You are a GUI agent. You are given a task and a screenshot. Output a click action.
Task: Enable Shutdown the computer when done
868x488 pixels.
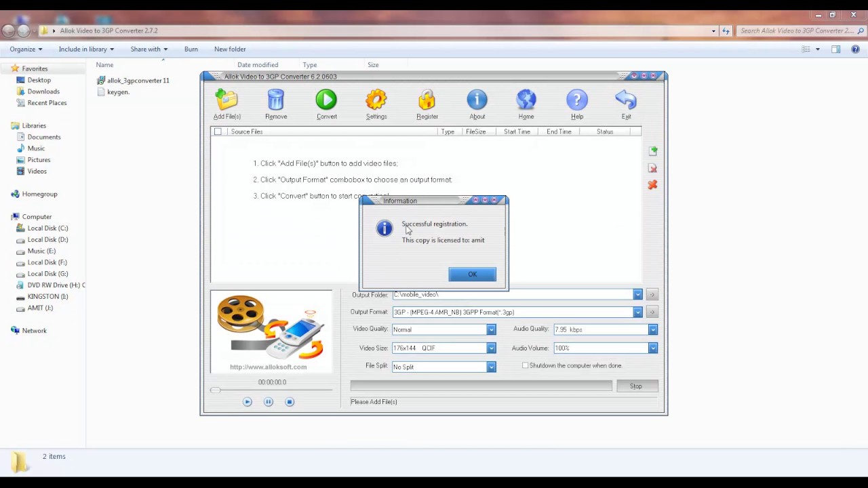point(526,365)
